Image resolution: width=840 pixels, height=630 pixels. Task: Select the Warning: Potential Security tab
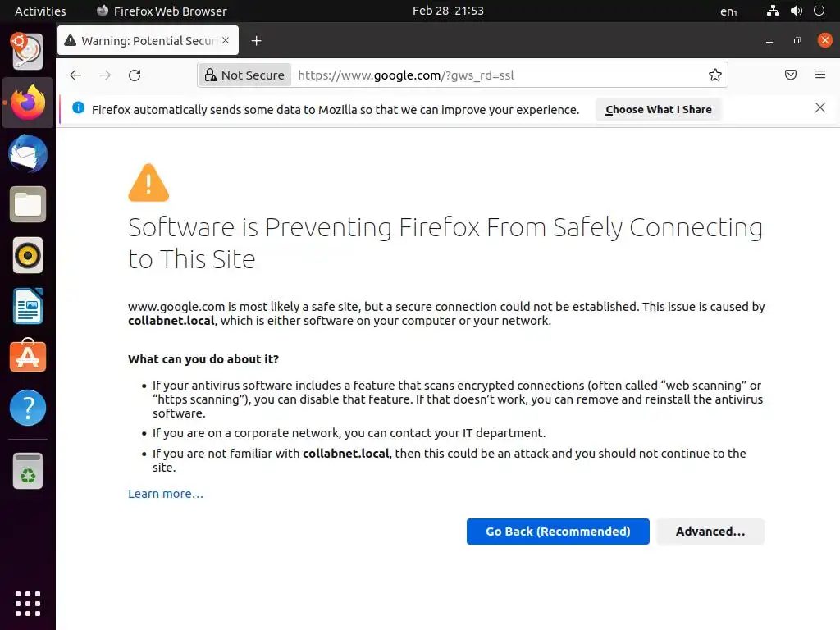tap(148, 41)
